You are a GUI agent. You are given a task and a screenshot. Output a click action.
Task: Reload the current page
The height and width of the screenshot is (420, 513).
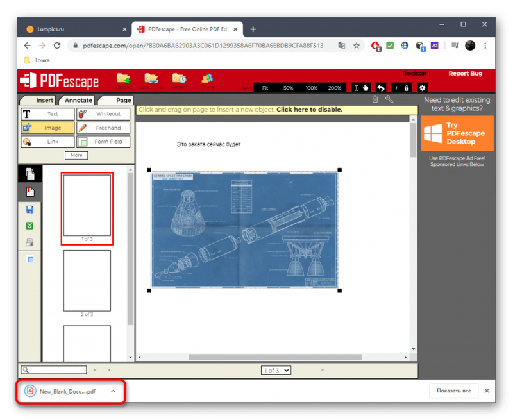(57, 46)
